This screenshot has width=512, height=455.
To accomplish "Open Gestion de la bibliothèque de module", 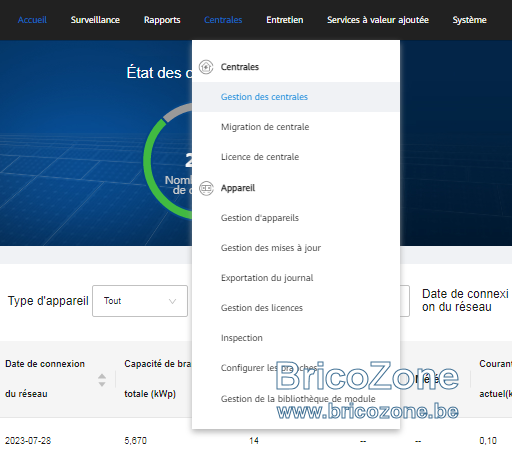I will coord(298,399).
